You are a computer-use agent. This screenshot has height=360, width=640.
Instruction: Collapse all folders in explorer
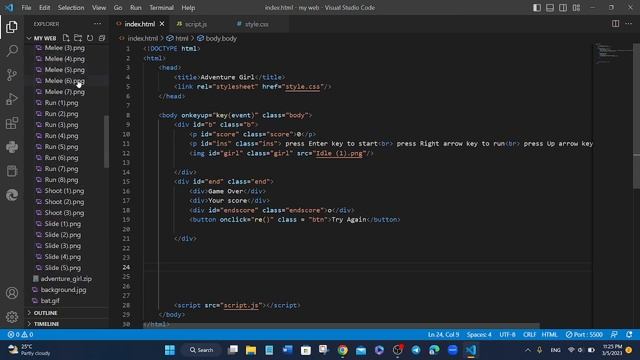(x=102, y=38)
